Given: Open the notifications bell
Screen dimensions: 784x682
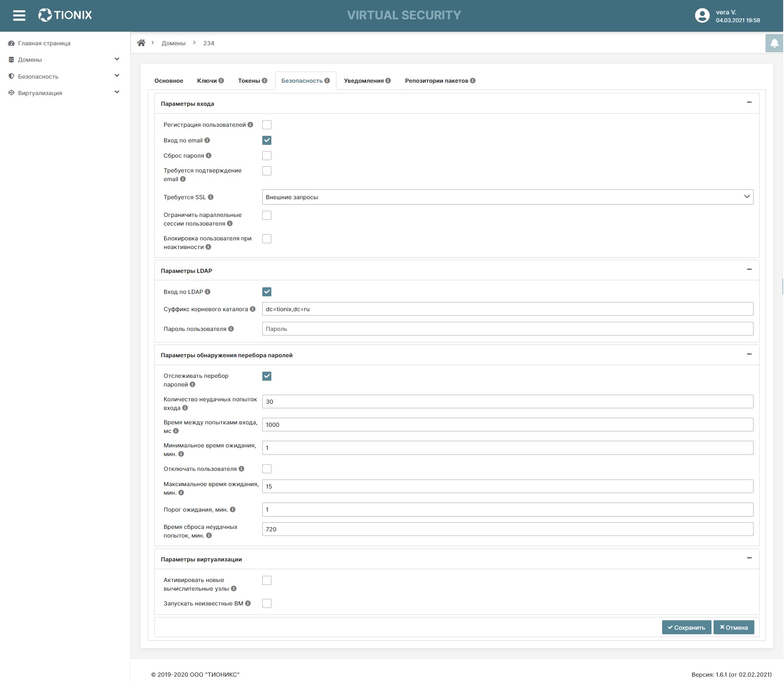Looking at the screenshot, I should (774, 43).
